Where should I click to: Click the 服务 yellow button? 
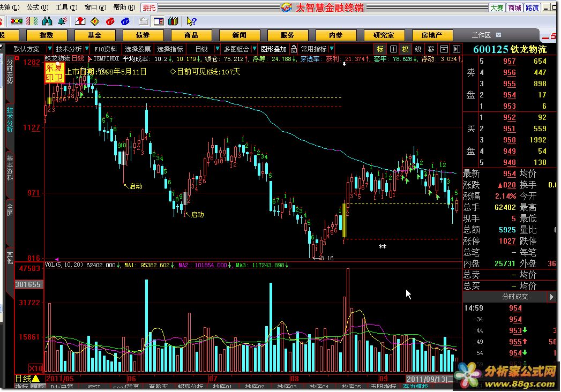click(288, 35)
